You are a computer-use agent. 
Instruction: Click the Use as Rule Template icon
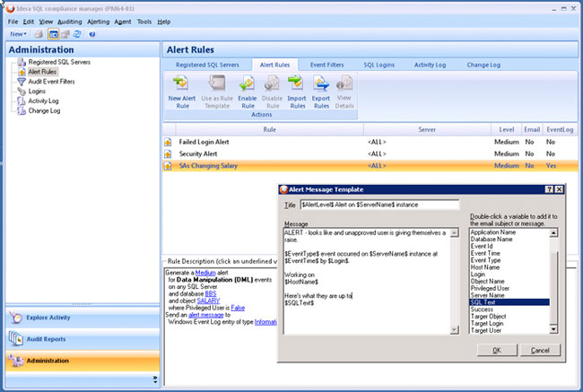pyautogui.click(x=217, y=83)
